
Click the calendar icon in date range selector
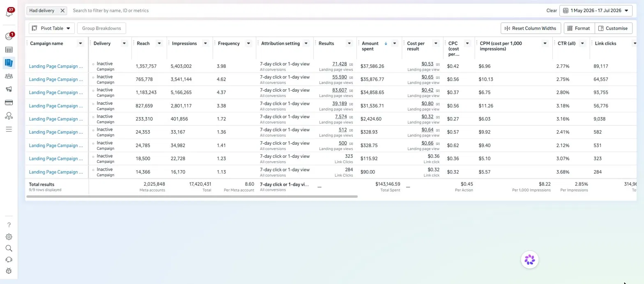coord(566,11)
